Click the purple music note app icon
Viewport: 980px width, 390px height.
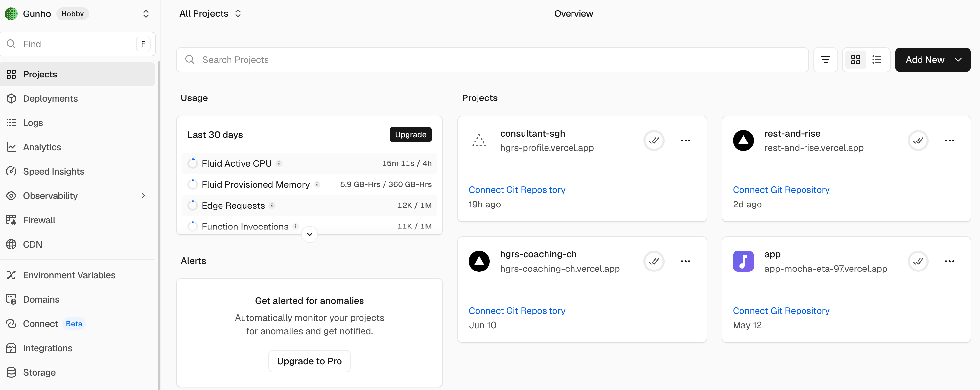coord(743,262)
